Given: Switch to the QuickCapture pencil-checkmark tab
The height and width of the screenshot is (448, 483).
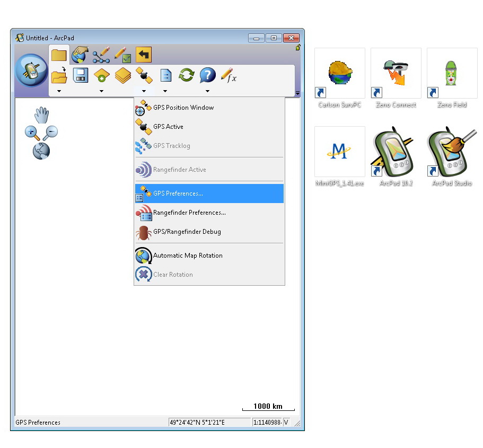Looking at the screenshot, I should 122,55.
